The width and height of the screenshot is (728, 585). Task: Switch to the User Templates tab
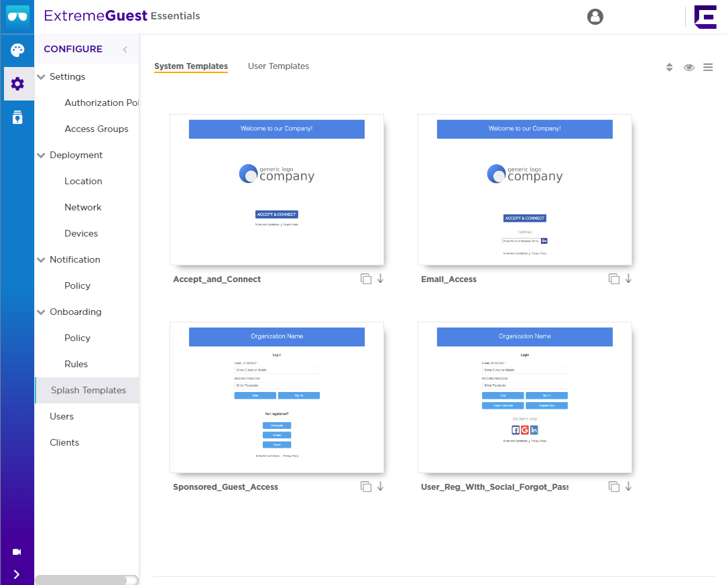pos(278,66)
